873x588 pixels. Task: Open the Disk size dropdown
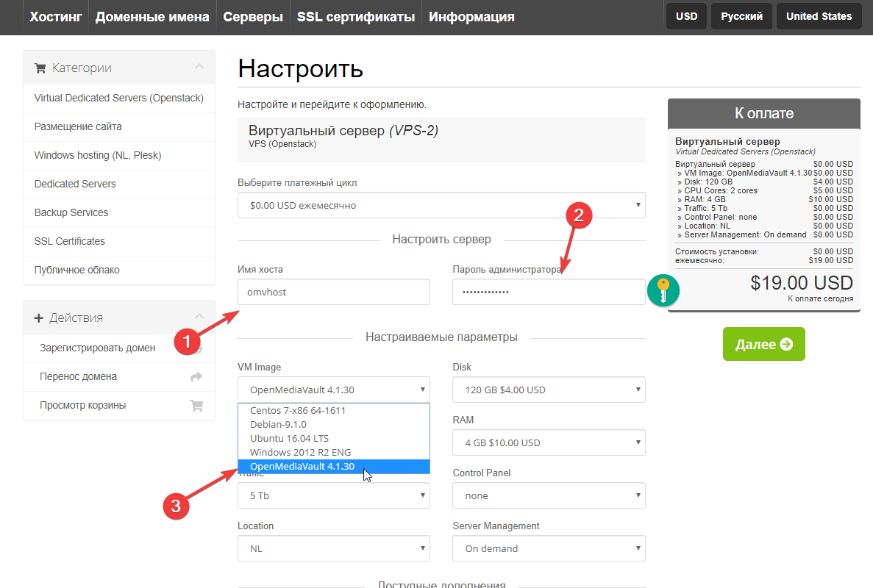pyautogui.click(x=549, y=390)
